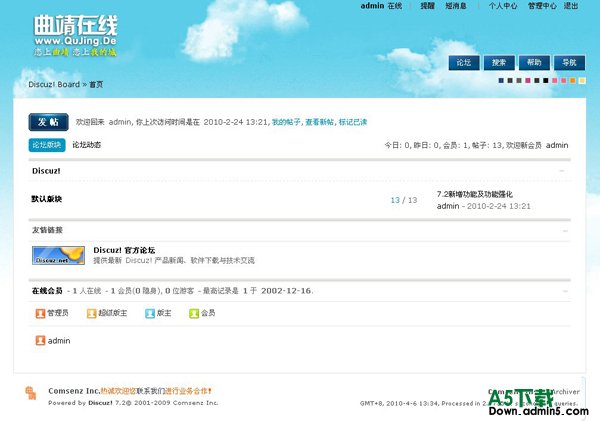Open last post 7.2新增功能及功能强化
The image size is (600, 421).
[x=474, y=194]
